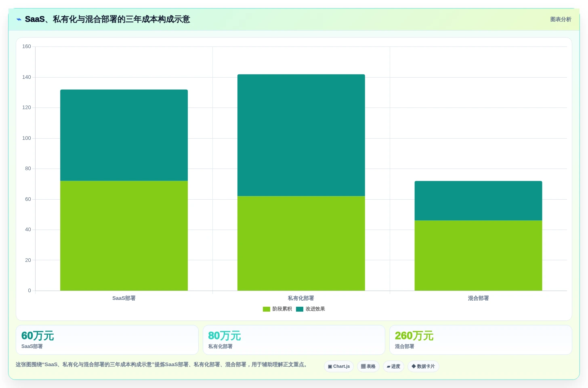Click the light-green 阶段累积 legend swatch

tap(267, 309)
